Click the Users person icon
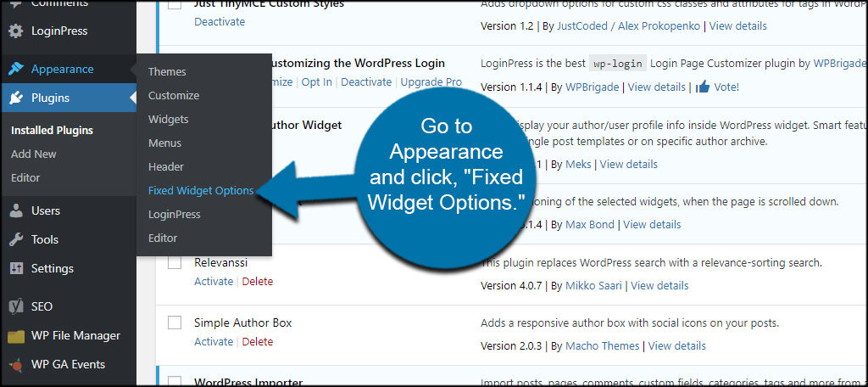This screenshot has height=387, width=868. point(16,210)
